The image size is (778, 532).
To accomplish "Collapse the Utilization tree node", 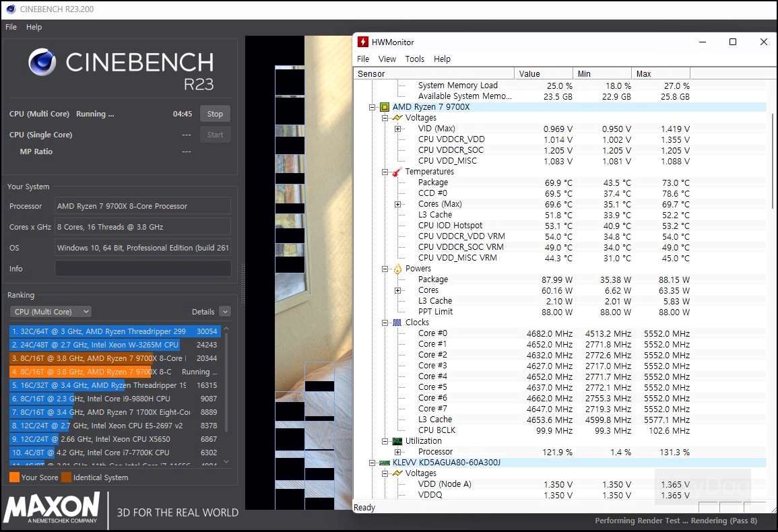I will [385, 441].
